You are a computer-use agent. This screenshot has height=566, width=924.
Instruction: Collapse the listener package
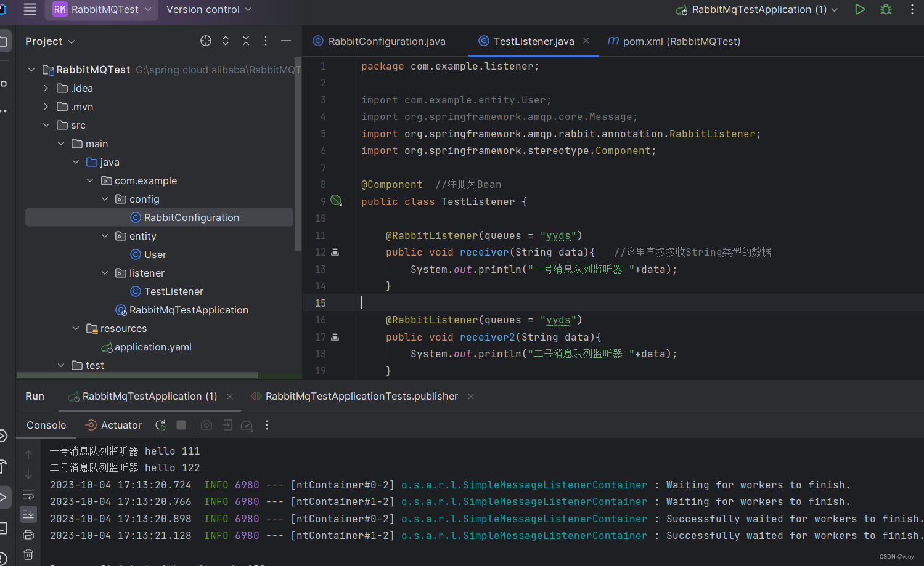tap(105, 273)
